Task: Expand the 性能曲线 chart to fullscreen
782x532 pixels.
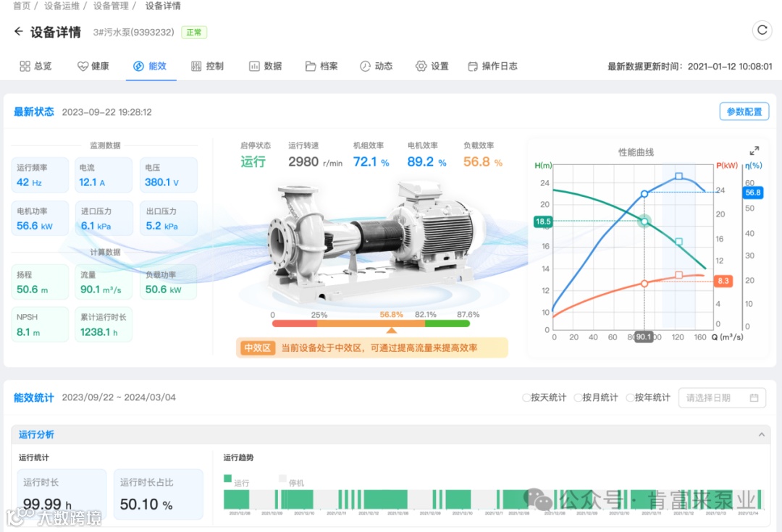Action: 754,151
